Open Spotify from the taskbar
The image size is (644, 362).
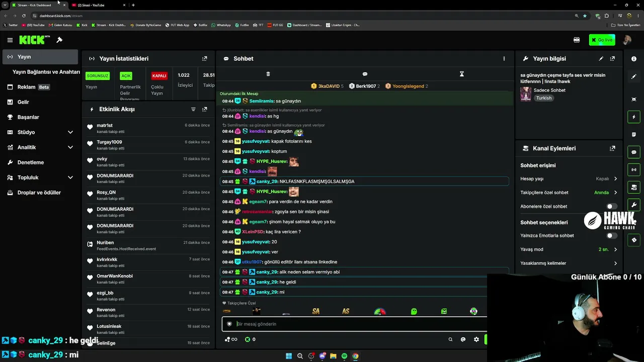(344, 356)
